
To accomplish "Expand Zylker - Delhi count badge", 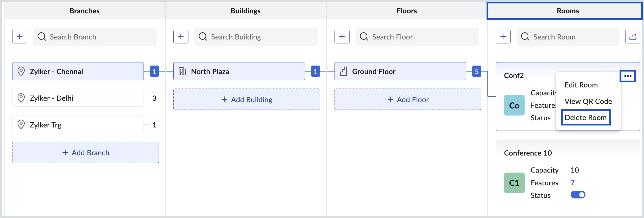I will click(x=154, y=98).
